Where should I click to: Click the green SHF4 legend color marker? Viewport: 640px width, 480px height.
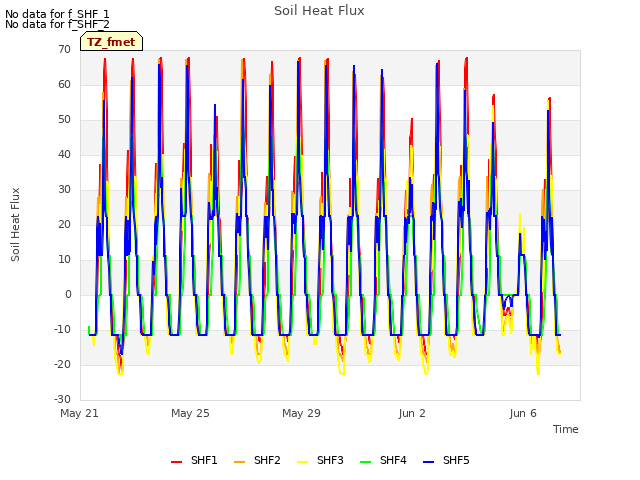(x=366, y=462)
